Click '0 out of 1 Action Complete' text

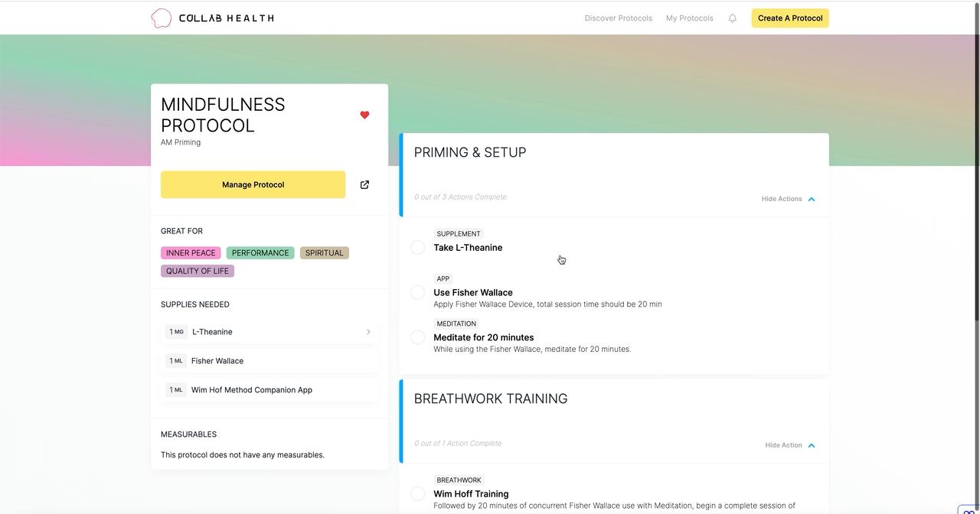458,444
